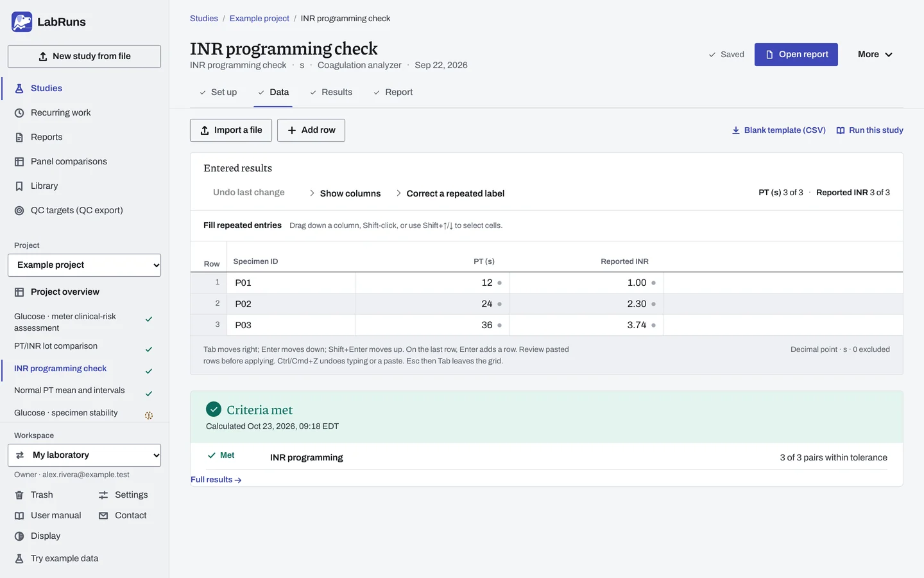Click the dot marker beside INR value 2.30
Viewport: 924px width, 578px height.
[653, 304]
